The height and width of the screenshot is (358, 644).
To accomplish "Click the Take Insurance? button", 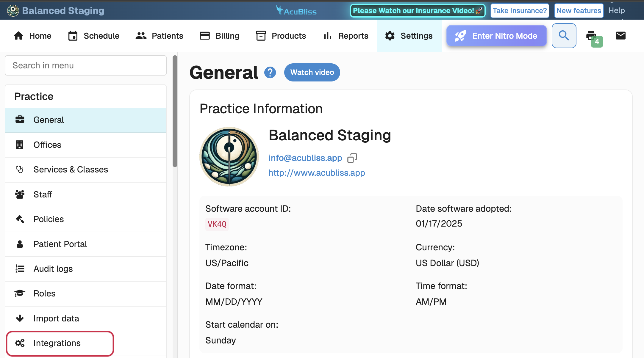I will click(520, 11).
